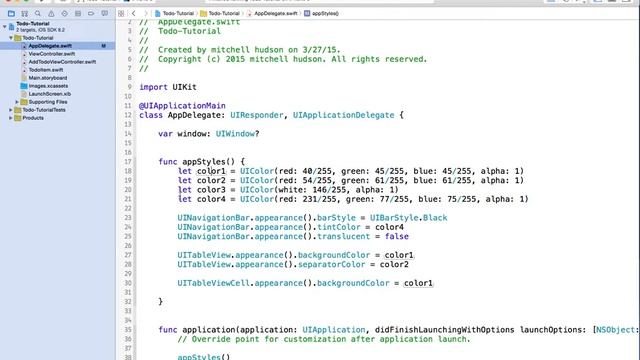Click 'color1' in the let declaration on line 18
Viewport: 640px width, 360px height.
[x=211, y=171]
